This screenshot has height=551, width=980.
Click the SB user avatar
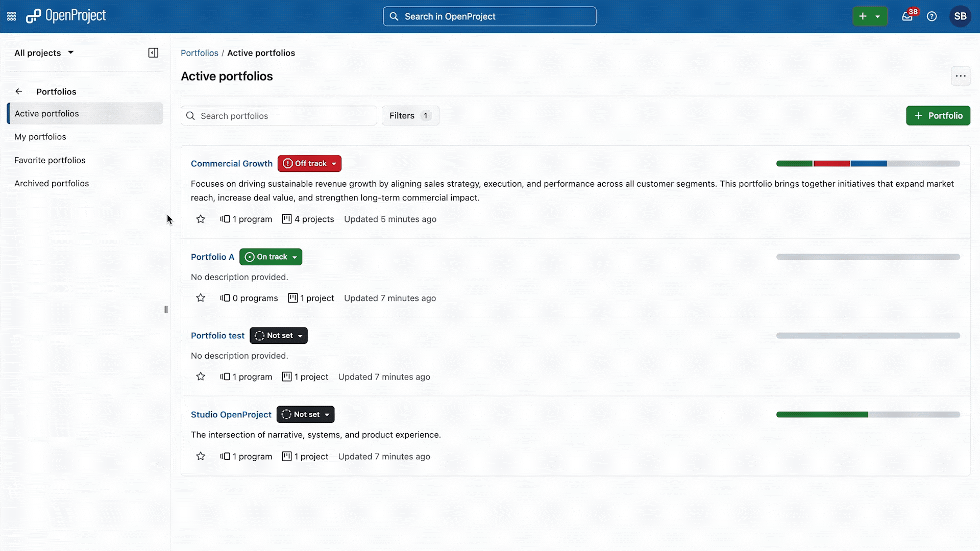pos(960,16)
